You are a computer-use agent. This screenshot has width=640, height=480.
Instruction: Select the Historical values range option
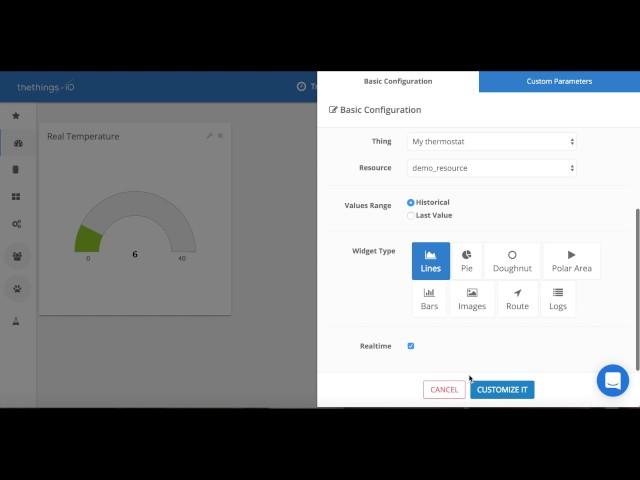point(411,203)
